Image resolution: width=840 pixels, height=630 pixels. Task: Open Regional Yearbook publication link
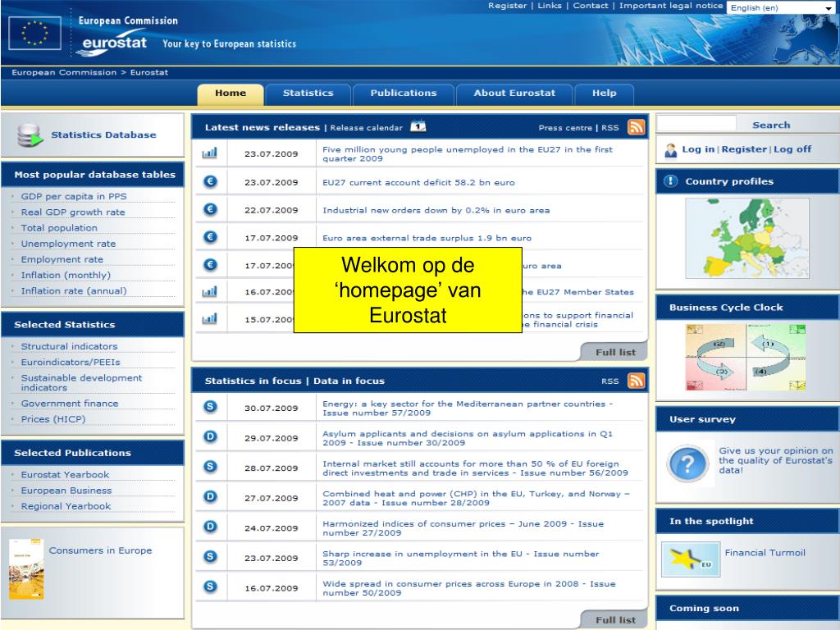click(66, 506)
